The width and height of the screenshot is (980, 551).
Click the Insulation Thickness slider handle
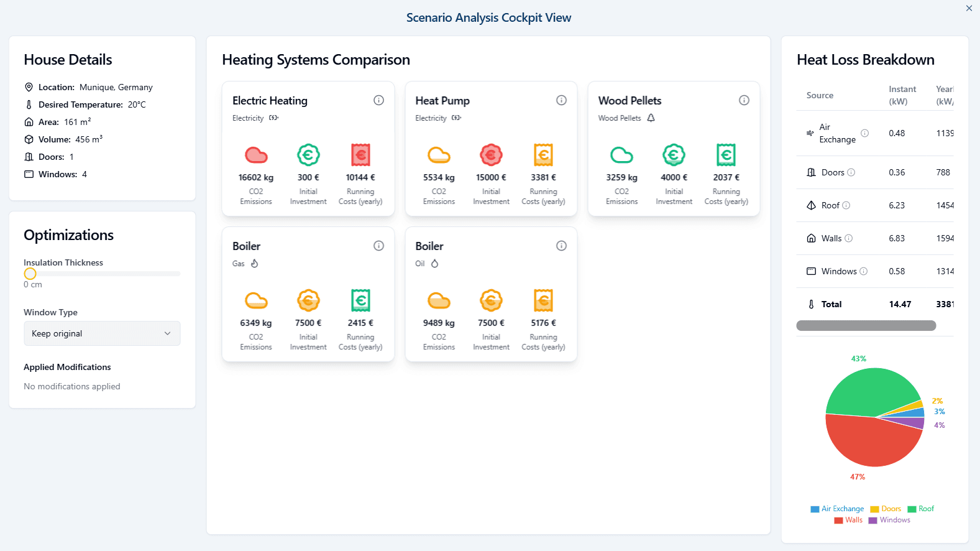[30, 274]
